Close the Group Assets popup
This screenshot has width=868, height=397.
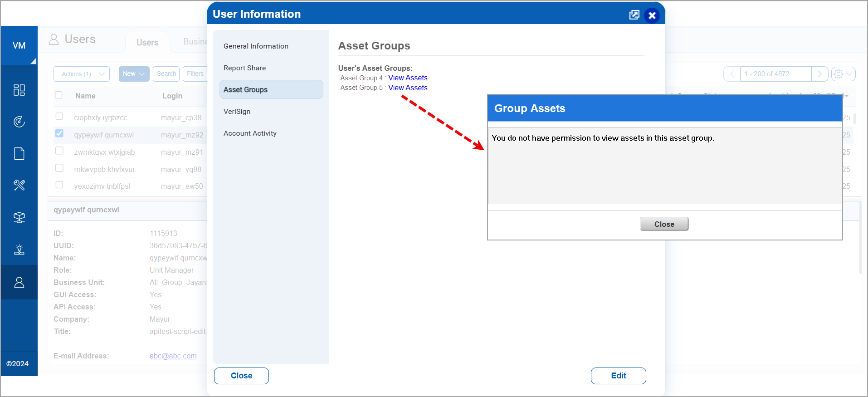coord(664,224)
